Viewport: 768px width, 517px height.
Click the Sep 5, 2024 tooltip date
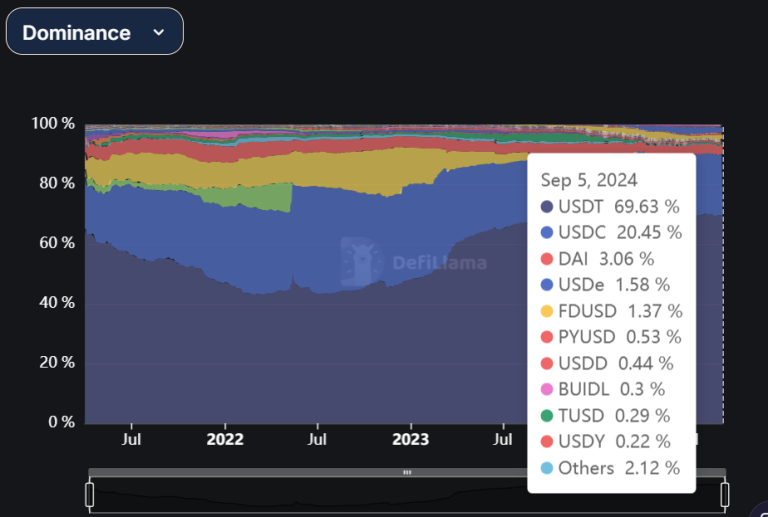click(x=589, y=180)
